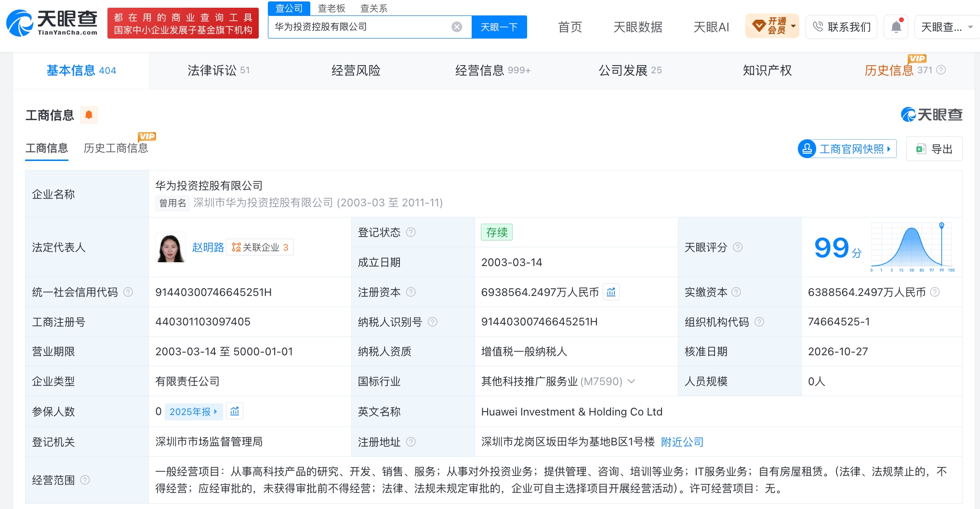Image resolution: width=980 pixels, height=509 pixels.
Task: Click the TianYanCha logo at top left
Action: pyautogui.click(x=52, y=23)
